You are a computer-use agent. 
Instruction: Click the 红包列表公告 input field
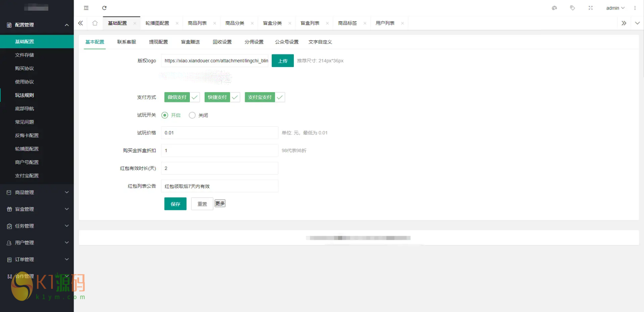point(220,186)
